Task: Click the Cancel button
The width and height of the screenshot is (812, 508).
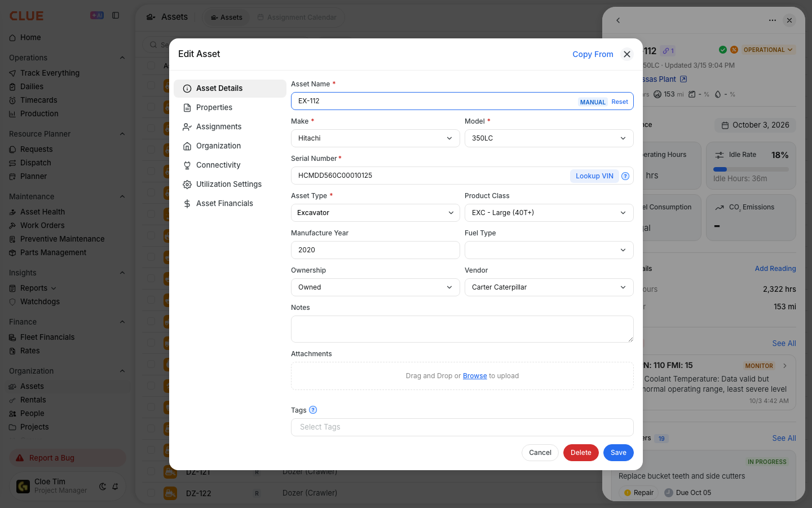Action: coord(540,453)
